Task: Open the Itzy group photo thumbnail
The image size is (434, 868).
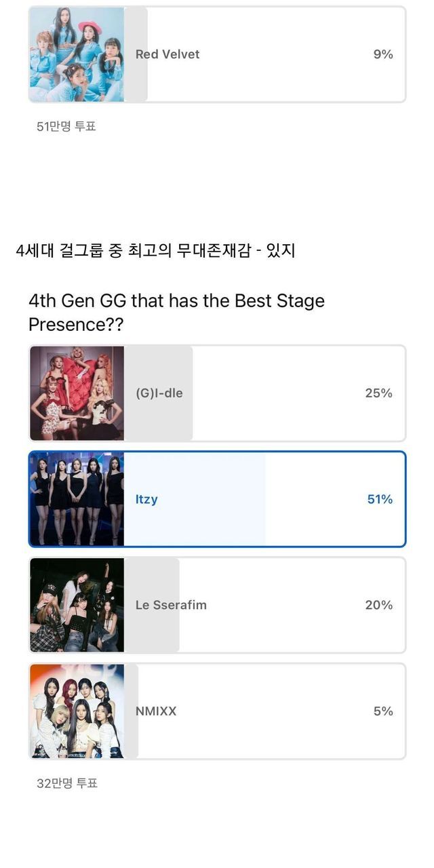Action: click(77, 499)
